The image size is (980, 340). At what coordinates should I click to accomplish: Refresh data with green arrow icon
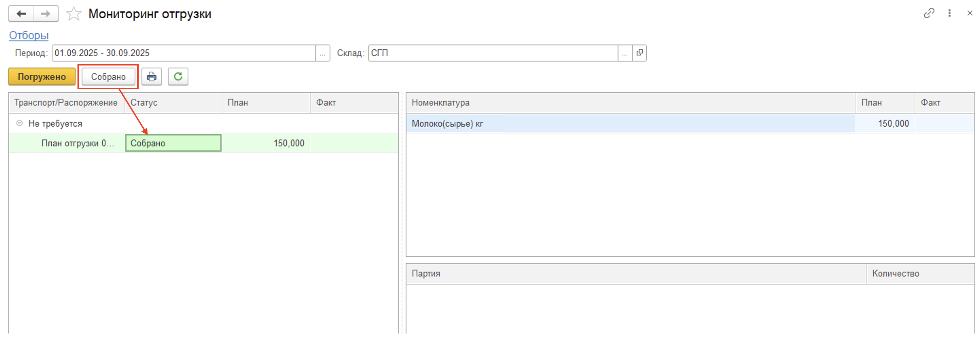coord(178,77)
